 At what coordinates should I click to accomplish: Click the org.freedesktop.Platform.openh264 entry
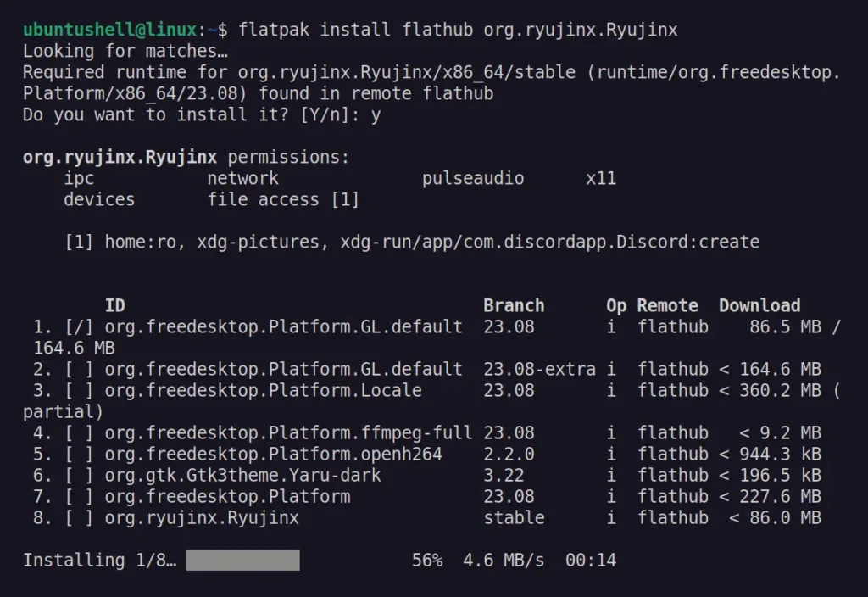coord(273,454)
